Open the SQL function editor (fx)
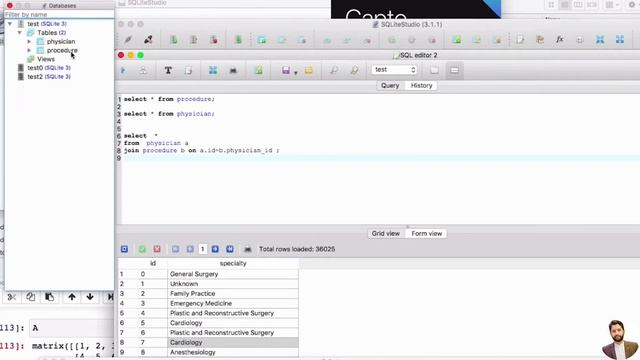 tap(560, 40)
